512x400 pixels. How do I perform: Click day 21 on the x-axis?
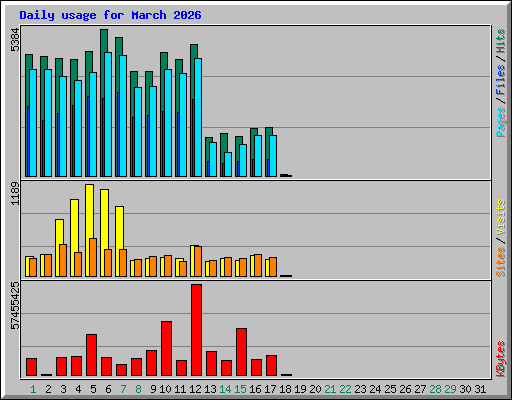(x=330, y=389)
